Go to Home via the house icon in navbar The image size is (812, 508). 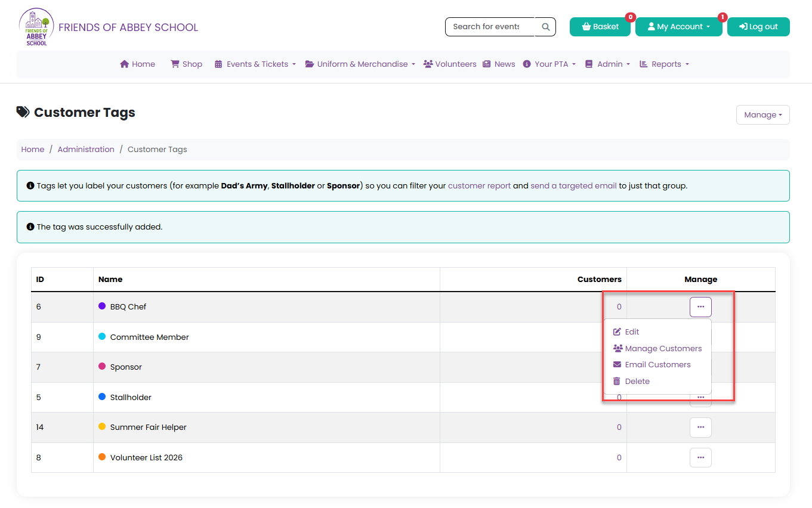137,64
